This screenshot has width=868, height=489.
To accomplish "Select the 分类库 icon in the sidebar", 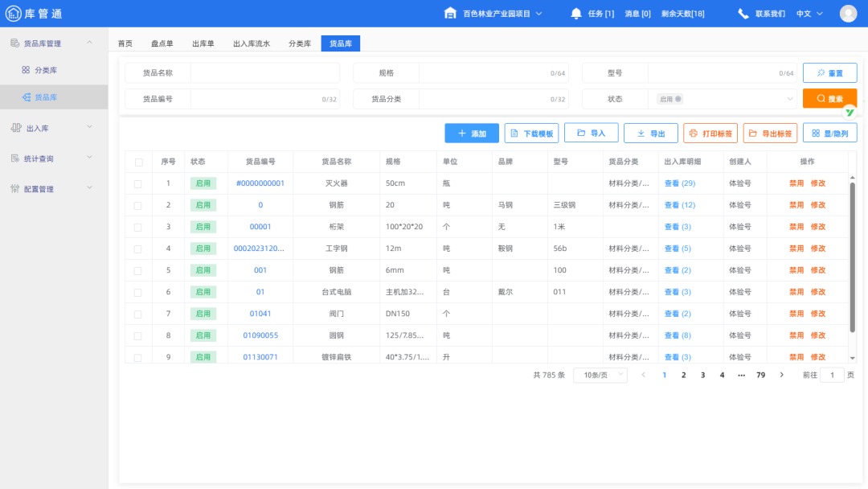I will pyautogui.click(x=27, y=70).
